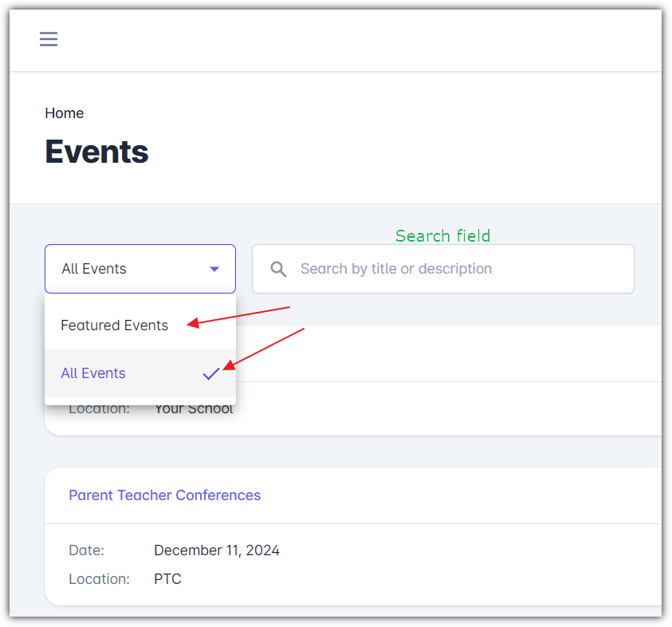Click the green Search field annotation label
672x627 pixels.
point(442,236)
